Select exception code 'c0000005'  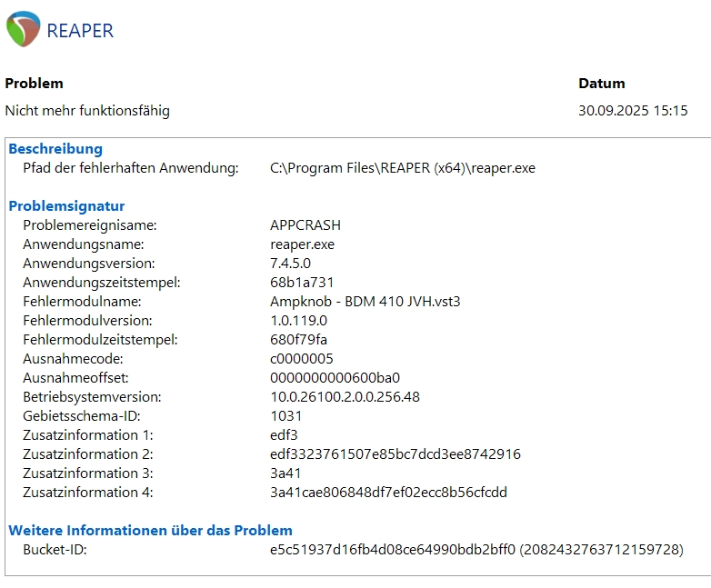[302, 359]
